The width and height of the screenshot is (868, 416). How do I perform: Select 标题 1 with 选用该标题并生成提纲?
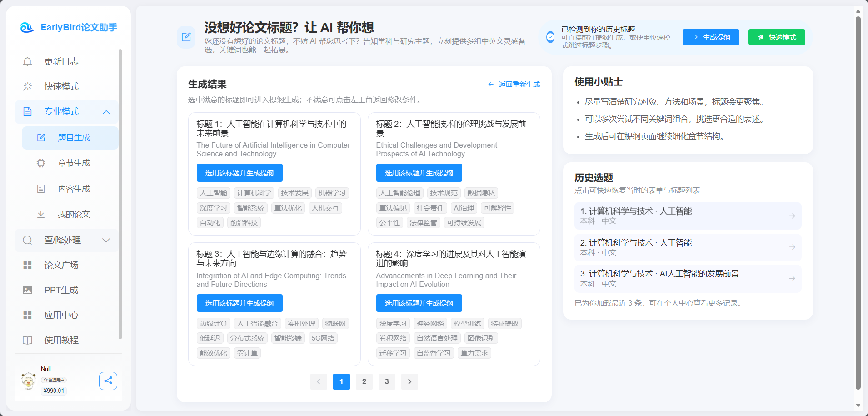239,173
